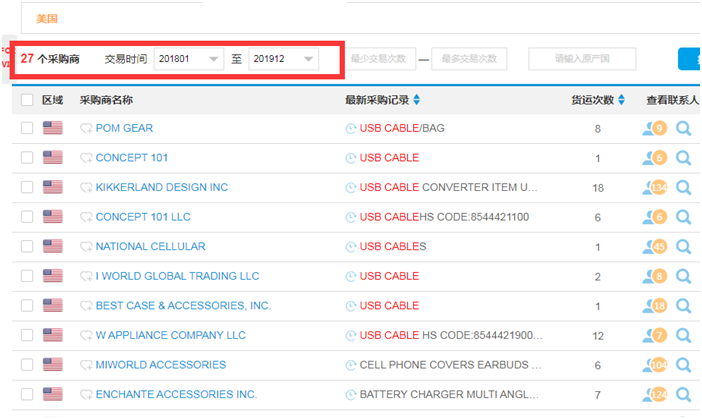Screen dimensions: 702x419
Task: Open the end date dropdown showing 201912
Action: 283,59
